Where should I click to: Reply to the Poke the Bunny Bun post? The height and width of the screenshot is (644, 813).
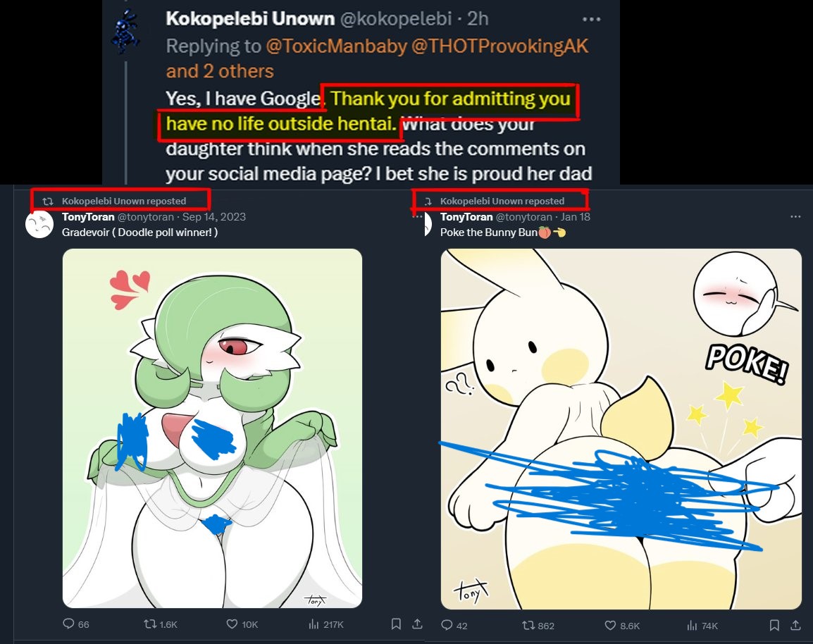click(454, 625)
